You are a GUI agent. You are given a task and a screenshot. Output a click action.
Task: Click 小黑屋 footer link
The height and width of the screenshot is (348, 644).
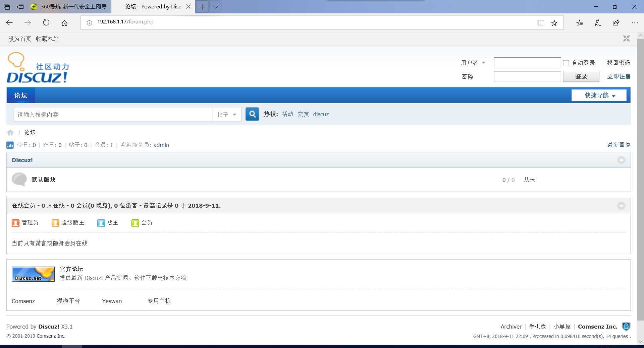(x=562, y=327)
